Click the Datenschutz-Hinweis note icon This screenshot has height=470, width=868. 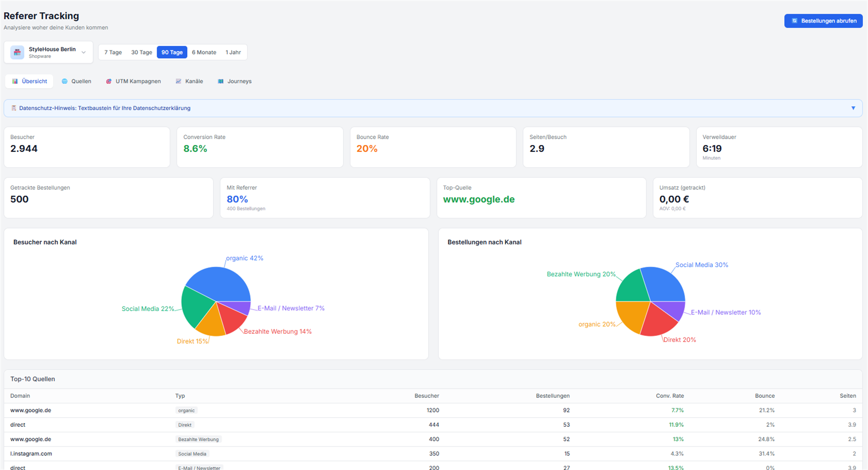[13, 108]
